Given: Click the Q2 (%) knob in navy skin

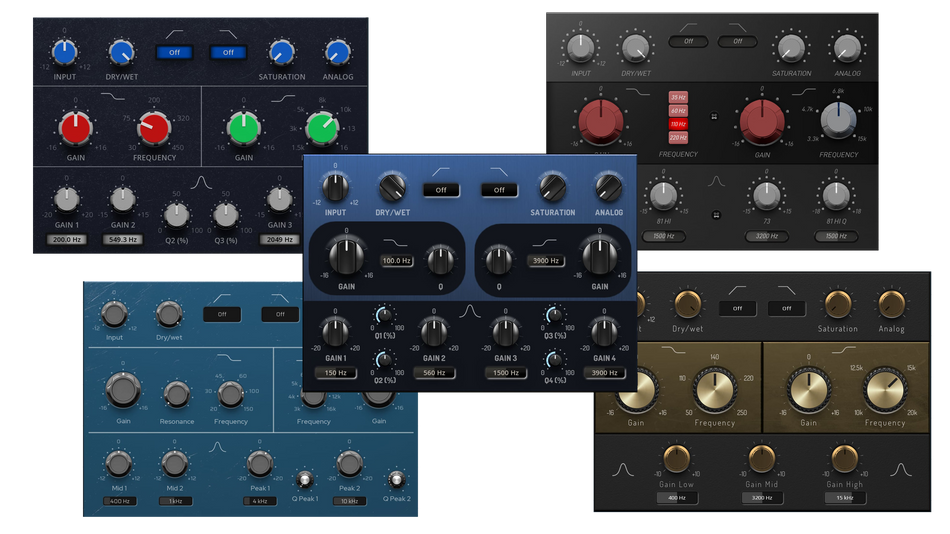Looking at the screenshot, I should (x=176, y=215).
